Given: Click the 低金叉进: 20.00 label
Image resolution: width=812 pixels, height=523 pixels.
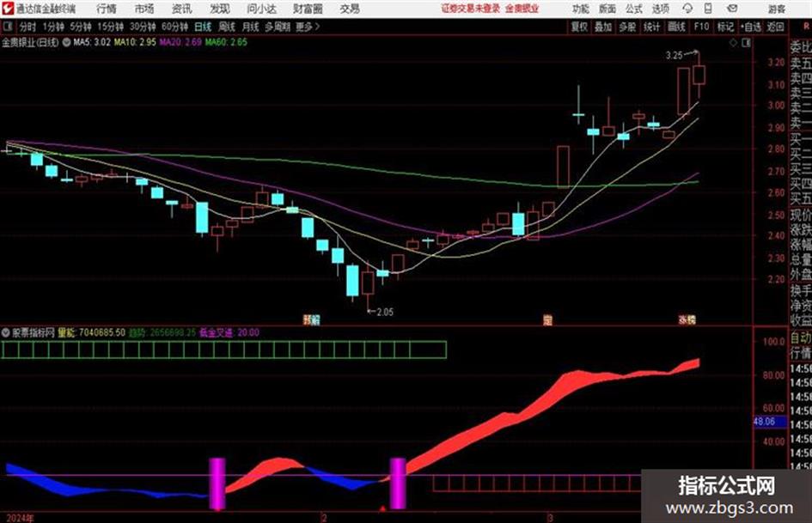Looking at the screenshot, I should (229, 332).
